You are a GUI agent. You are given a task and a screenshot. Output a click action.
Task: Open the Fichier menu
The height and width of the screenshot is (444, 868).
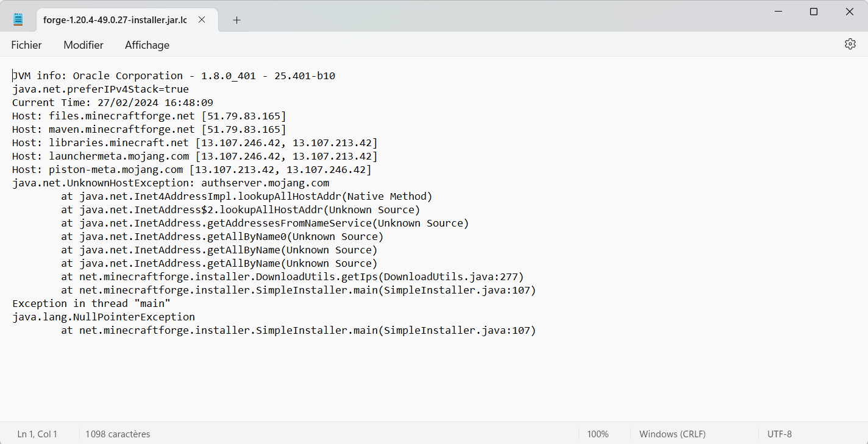coord(26,45)
